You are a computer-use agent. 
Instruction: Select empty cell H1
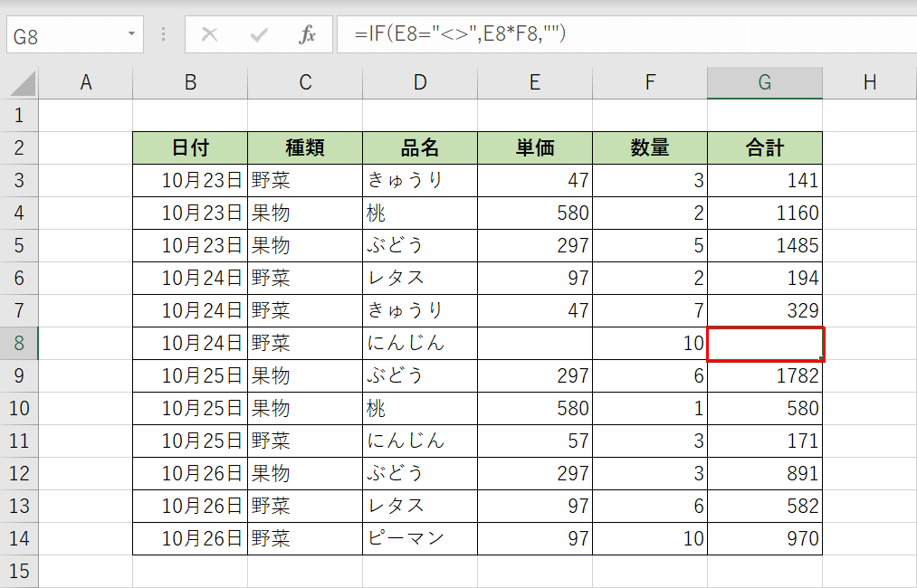coord(869,115)
